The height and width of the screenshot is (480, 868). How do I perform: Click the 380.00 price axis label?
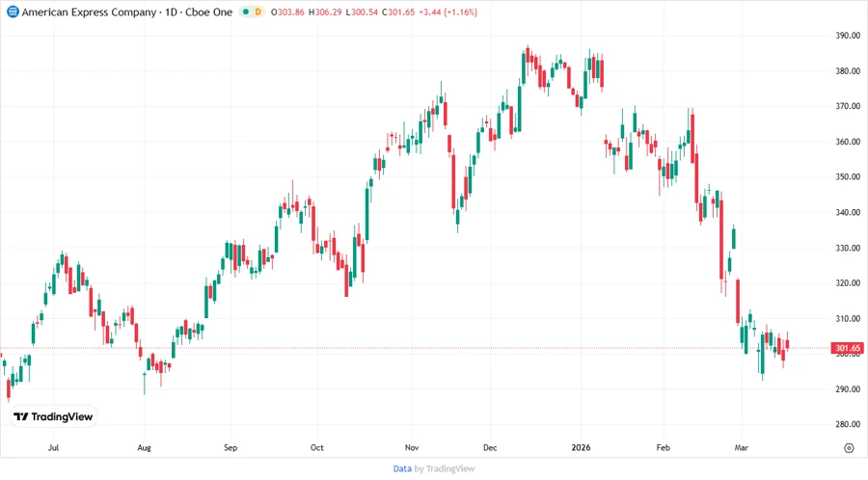pyautogui.click(x=848, y=70)
